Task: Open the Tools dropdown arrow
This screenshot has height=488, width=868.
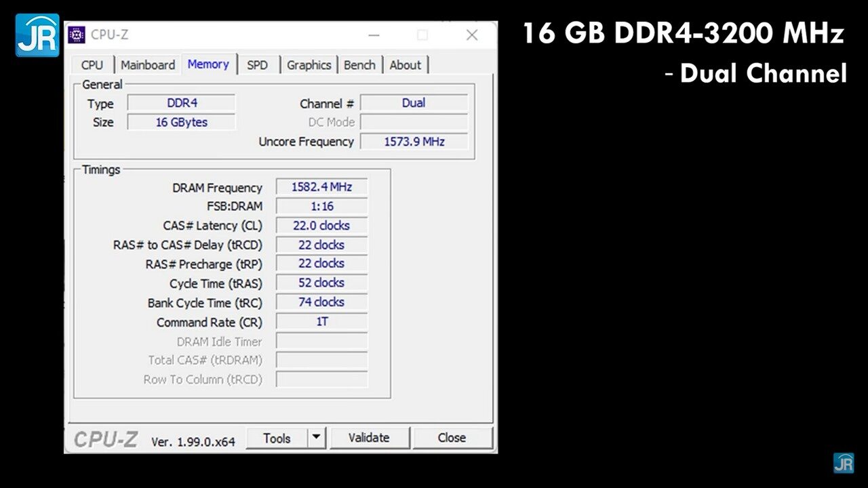Action: click(x=316, y=437)
